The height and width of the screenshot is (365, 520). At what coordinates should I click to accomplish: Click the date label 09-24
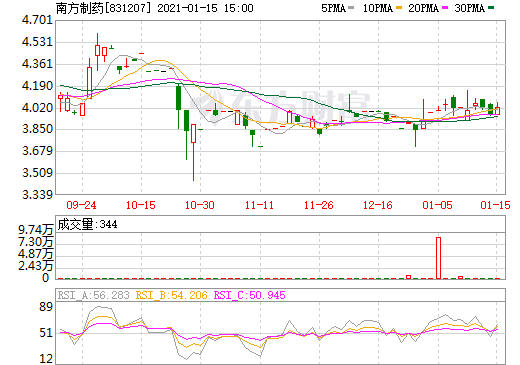click(81, 205)
